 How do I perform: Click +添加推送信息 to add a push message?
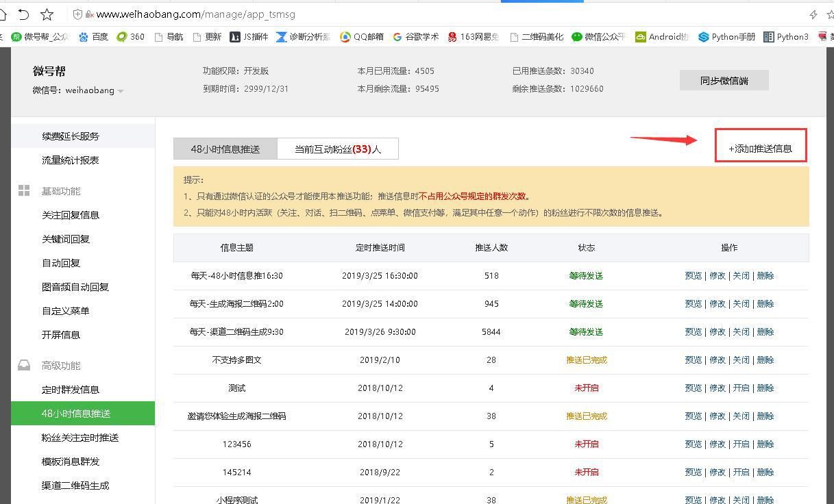coord(761,149)
